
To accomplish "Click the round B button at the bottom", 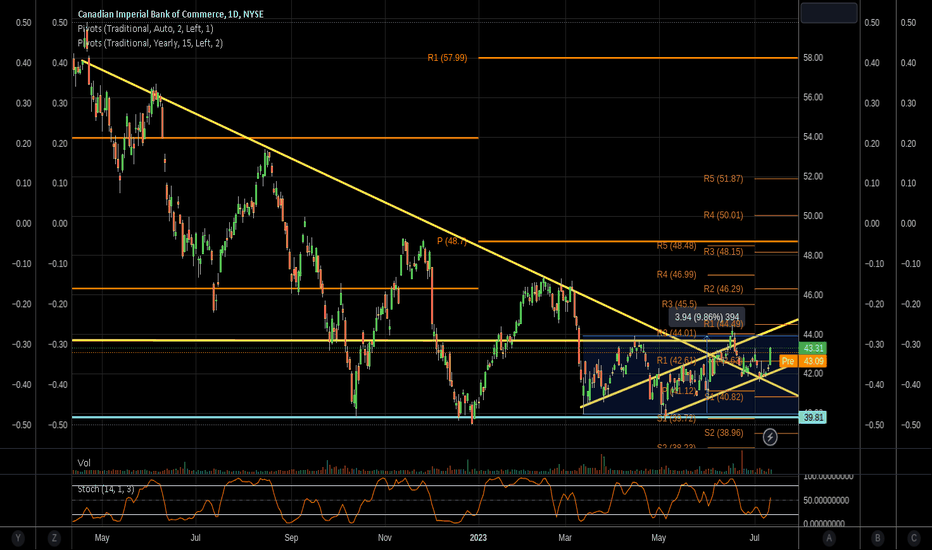I will pyautogui.click(x=878, y=538).
